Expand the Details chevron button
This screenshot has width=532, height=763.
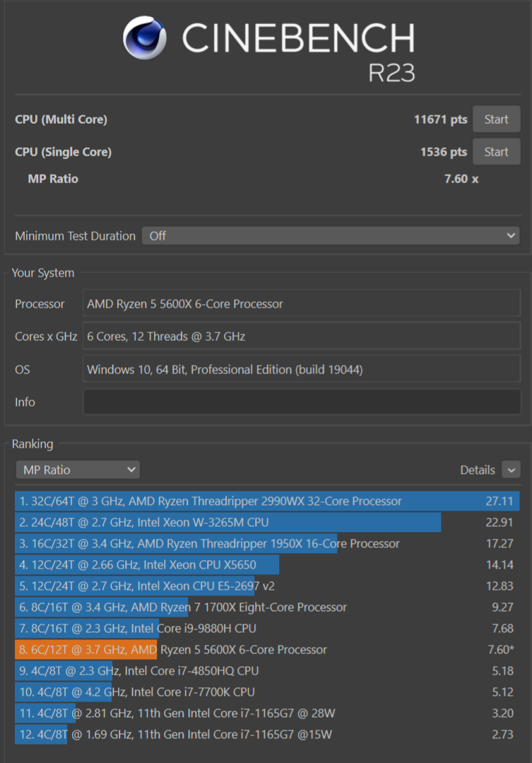[x=511, y=470]
